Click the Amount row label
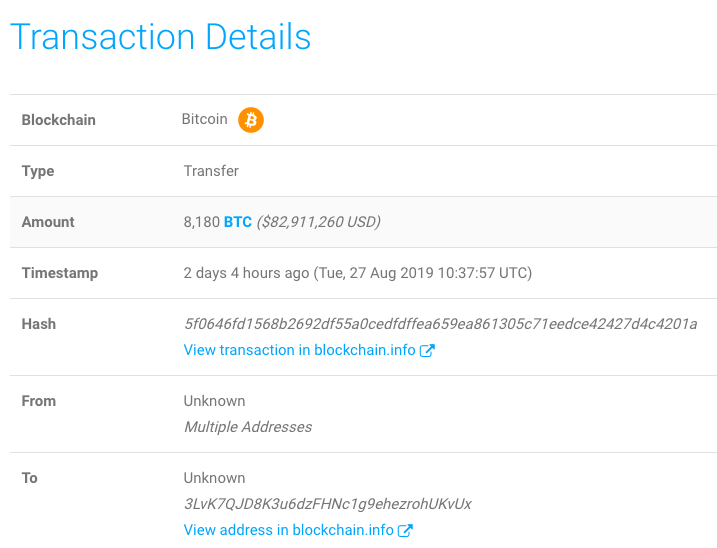Viewport: 717px width, 548px height. tap(48, 222)
